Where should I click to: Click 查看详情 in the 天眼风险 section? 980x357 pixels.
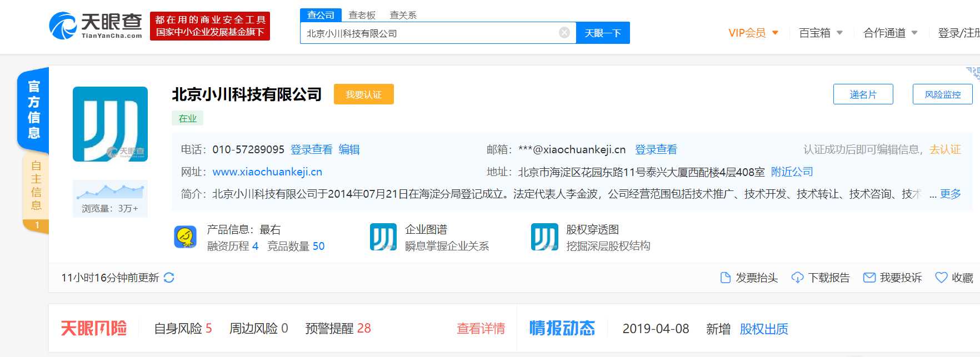point(481,329)
